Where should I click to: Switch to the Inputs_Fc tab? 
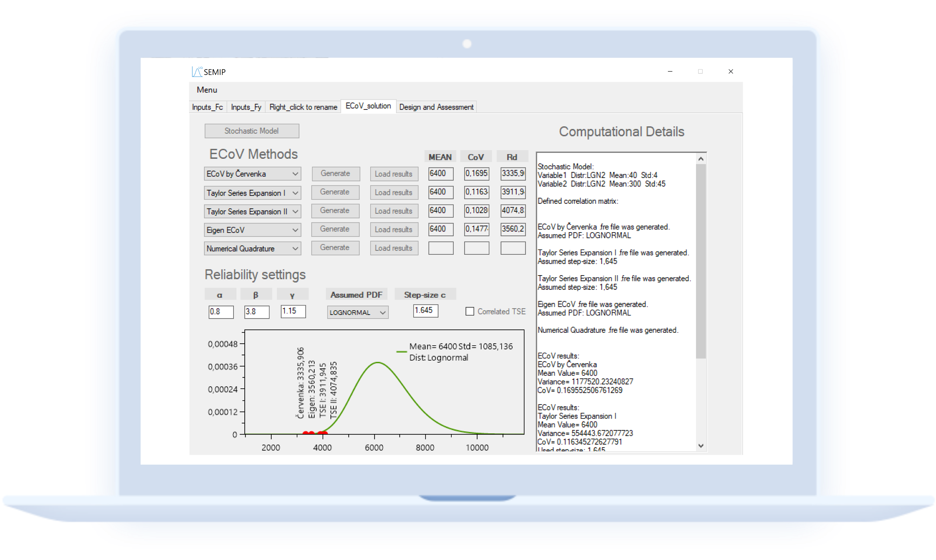pos(207,107)
